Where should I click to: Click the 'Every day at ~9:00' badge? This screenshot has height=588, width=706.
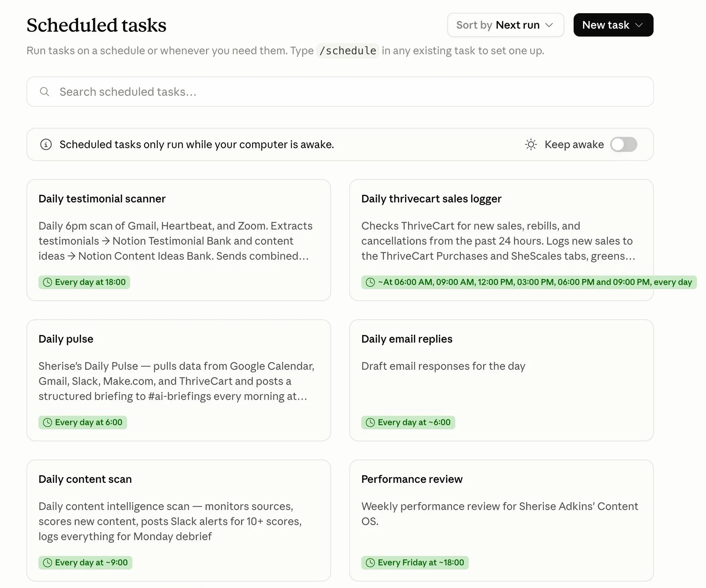click(x=85, y=563)
